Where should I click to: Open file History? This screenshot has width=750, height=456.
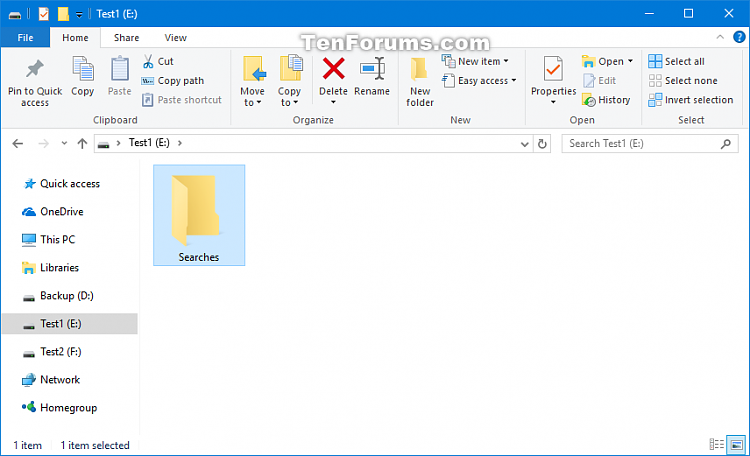pyautogui.click(x=606, y=100)
